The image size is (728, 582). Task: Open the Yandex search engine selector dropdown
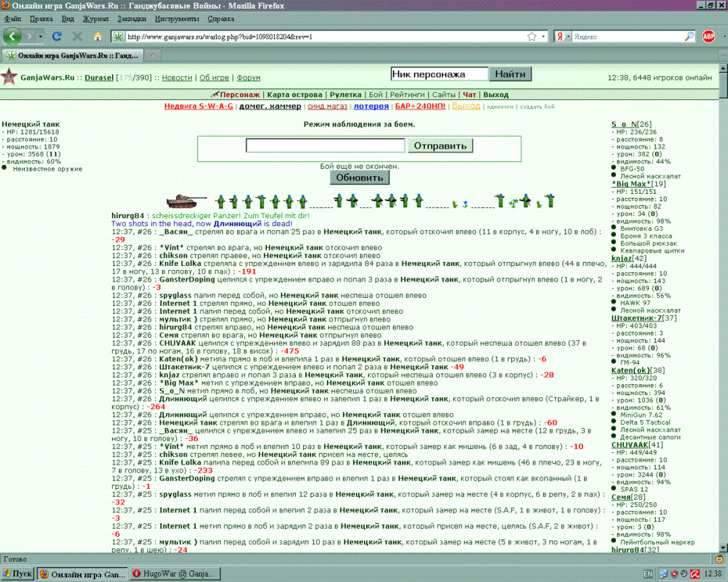coord(568,37)
